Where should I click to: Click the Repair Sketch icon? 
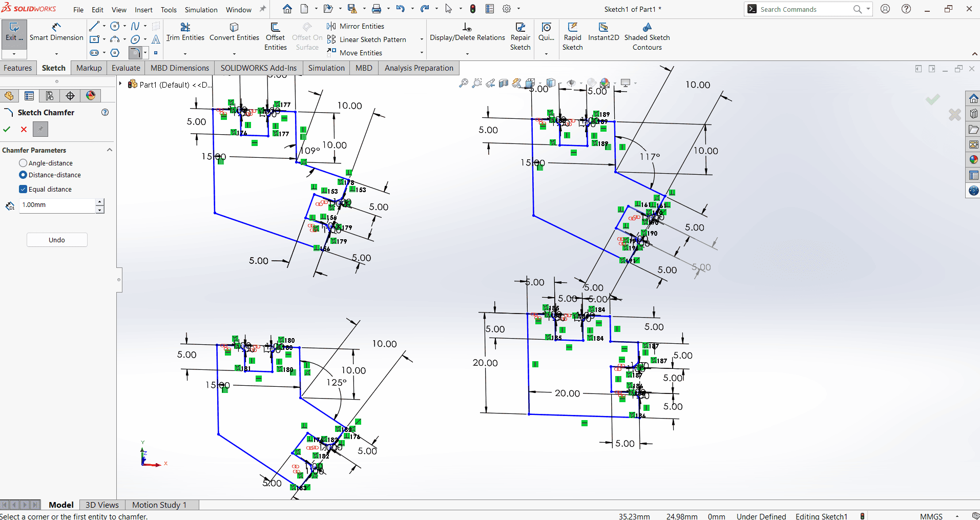tap(520, 27)
